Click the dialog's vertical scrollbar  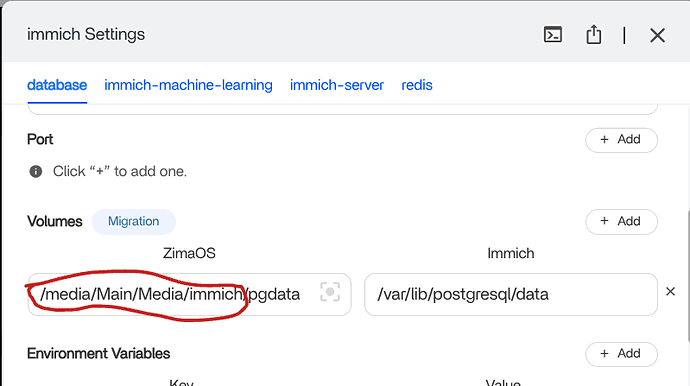click(688, 276)
